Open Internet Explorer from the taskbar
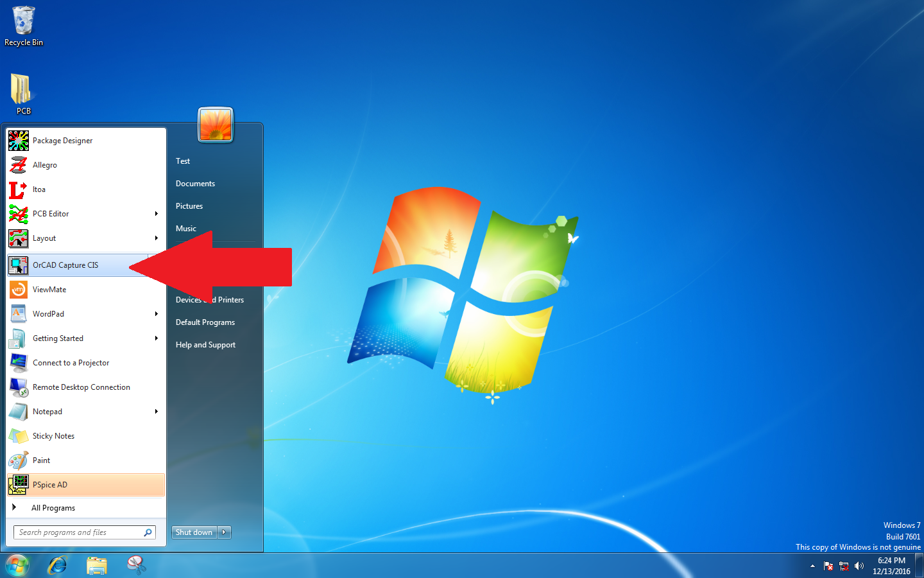The image size is (924, 578). coord(58,566)
